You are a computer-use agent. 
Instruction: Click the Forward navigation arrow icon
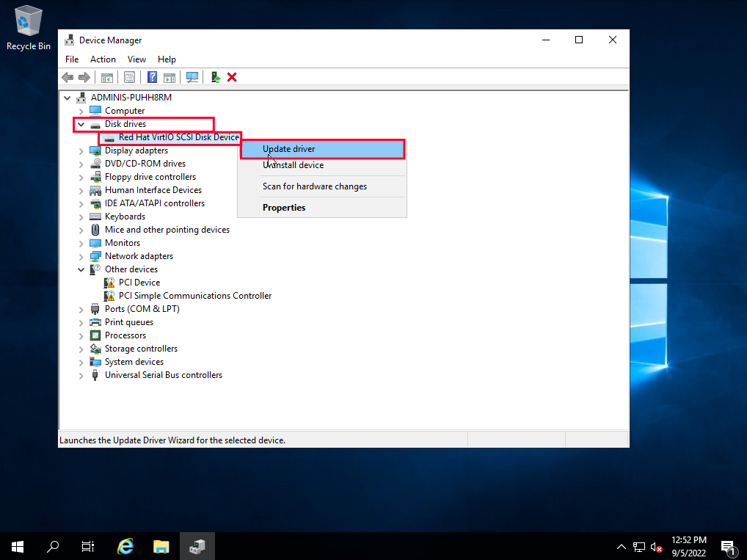[84, 77]
